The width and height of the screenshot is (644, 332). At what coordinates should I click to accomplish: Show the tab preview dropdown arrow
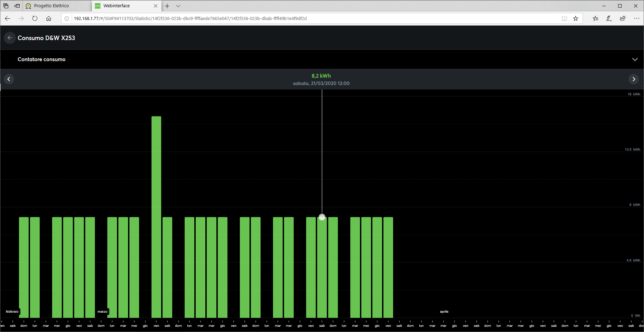coord(178,6)
